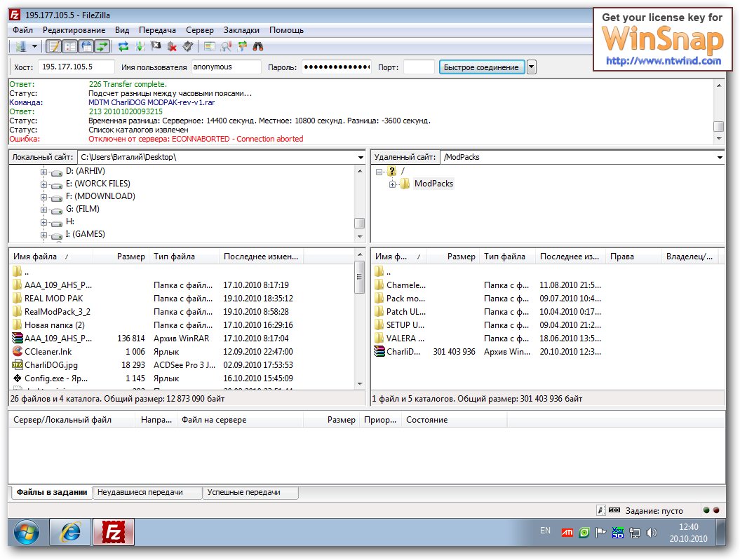This screenshot has width=740, height=560.
Task: Open the Сервер menu
Action: (200, 30)
